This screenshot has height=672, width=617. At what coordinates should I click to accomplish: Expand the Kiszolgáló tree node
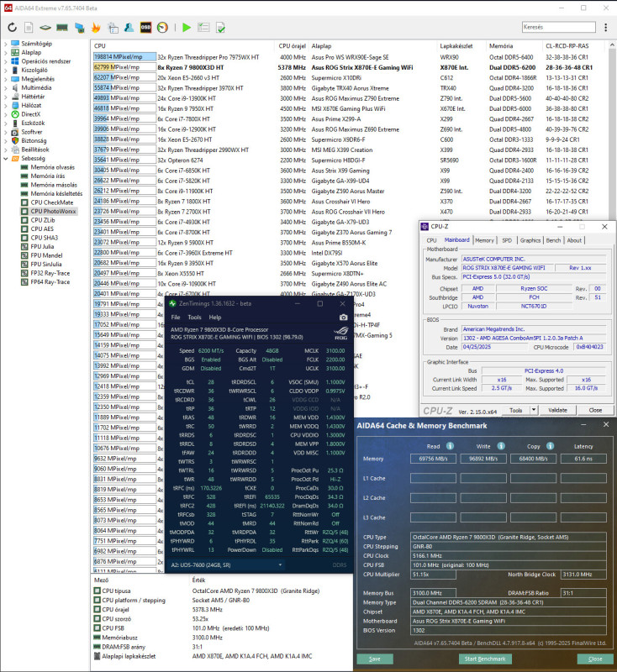[x=6, y=70]
